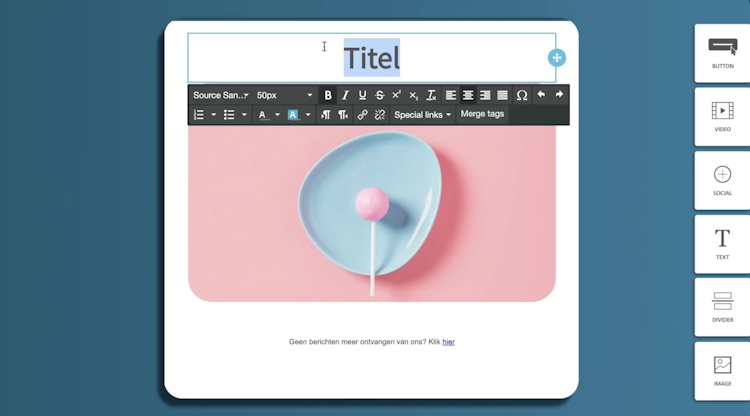Set left-to-right text direction
Viewport: 750px width, 416px height.
coord(325,115)
